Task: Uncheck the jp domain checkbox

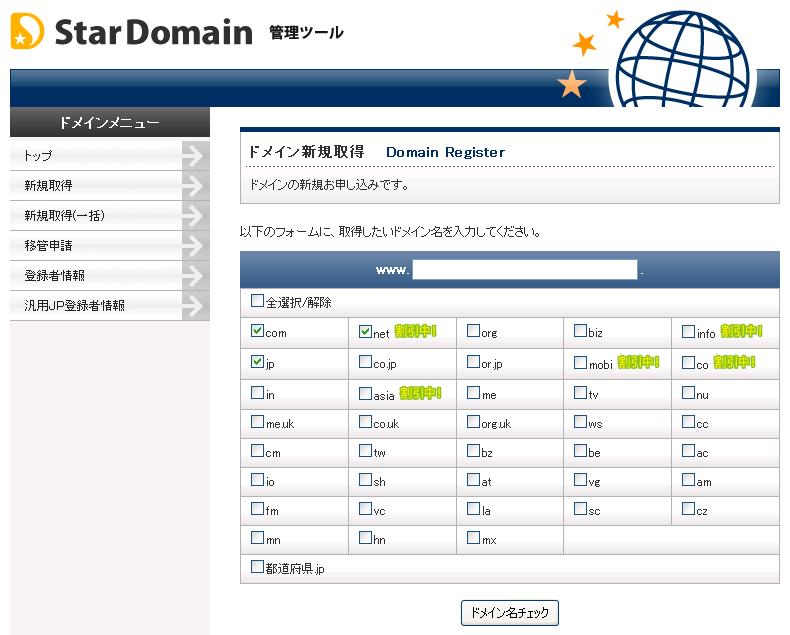Action: coord(257,362)
